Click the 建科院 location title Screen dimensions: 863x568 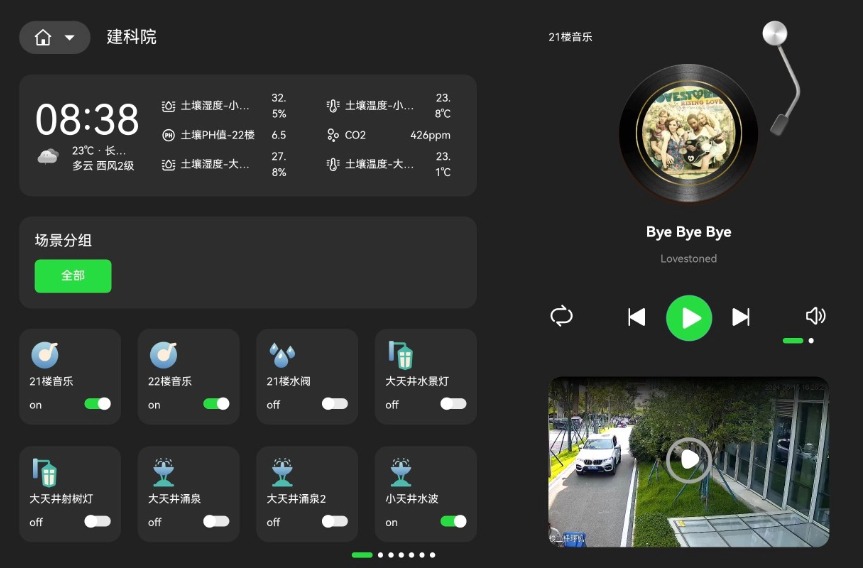click(132, 37)
